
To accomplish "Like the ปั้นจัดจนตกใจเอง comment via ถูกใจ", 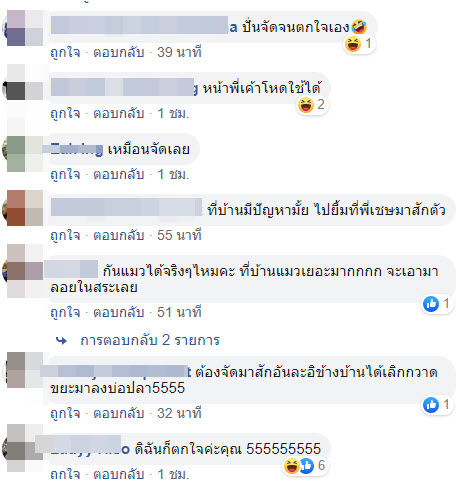I will pyautogui.click(x=65, y=52).
